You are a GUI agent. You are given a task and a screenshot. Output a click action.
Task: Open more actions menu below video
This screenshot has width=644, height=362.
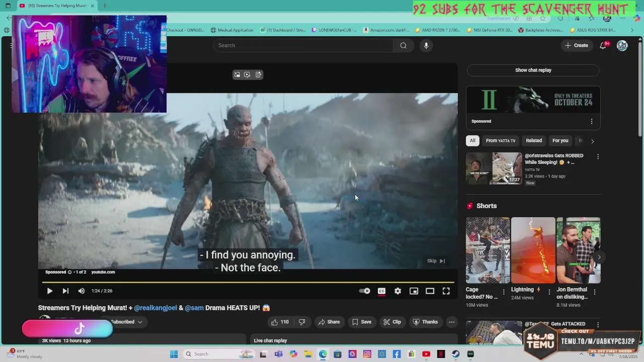click(452, 322)
